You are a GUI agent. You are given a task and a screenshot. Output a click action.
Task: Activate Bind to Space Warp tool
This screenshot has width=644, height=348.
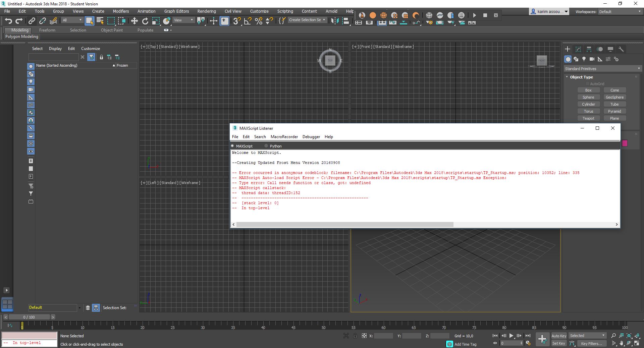[x=53, y=21]
